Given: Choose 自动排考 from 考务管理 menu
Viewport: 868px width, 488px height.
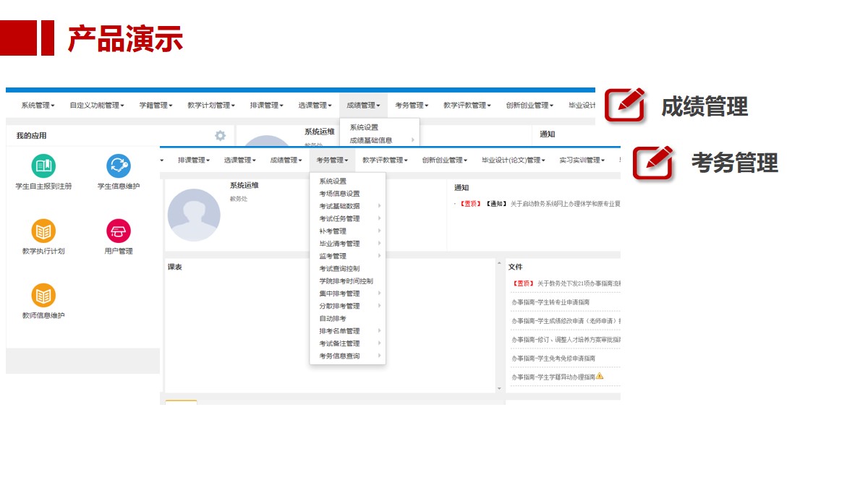Looking at the screenshot, I should (333, 318).
